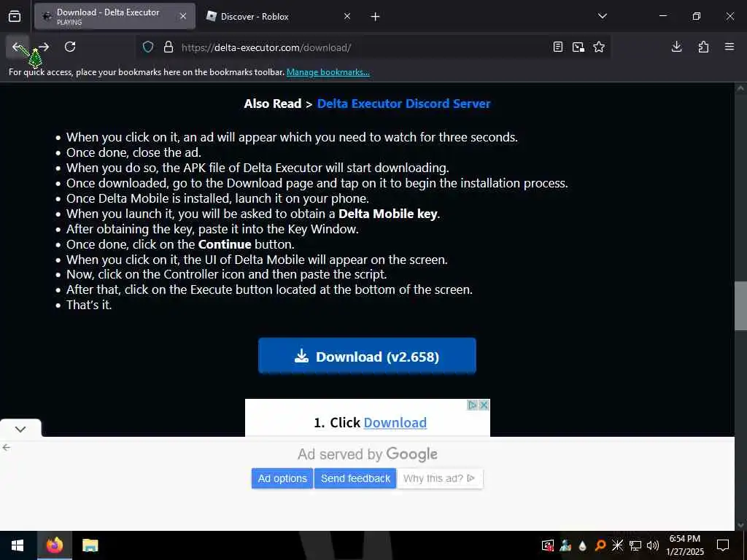Click the 'Ad served by Google' text

pyautogui.click(x=368, y=454)
